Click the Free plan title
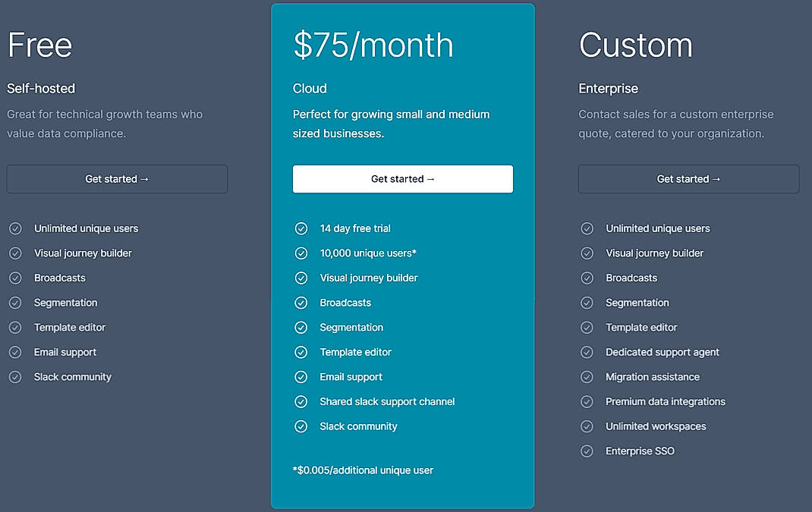Viewport: 812px width, 512px height. [39, 46]
